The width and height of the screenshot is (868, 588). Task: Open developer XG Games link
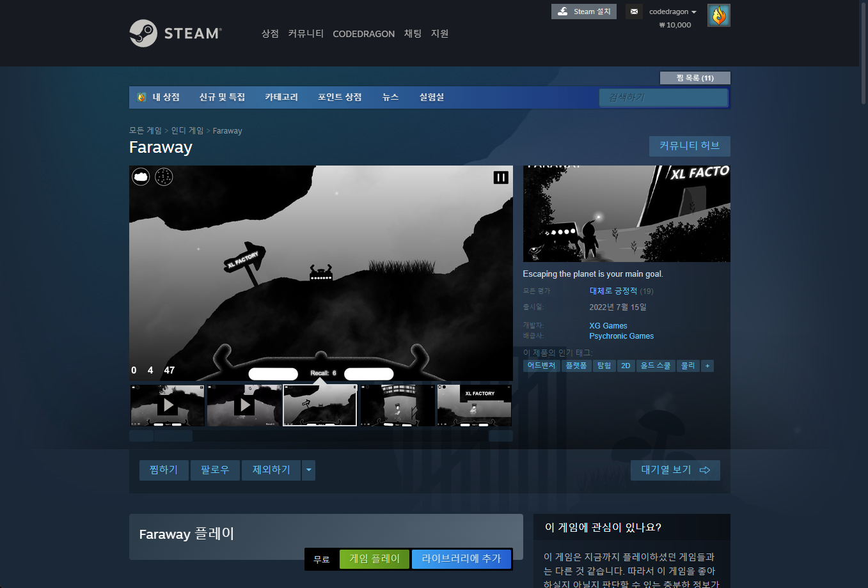608,326
